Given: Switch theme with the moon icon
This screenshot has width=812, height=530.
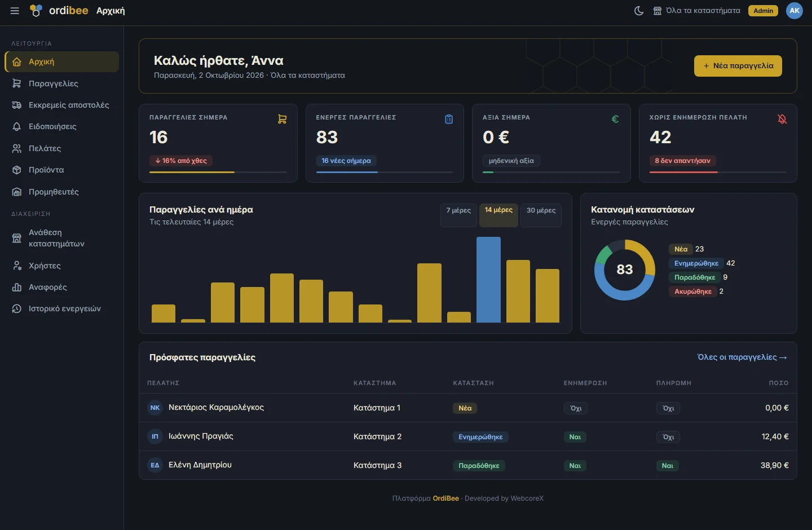Looking at the screenshot, I should [x=639, y=11].
